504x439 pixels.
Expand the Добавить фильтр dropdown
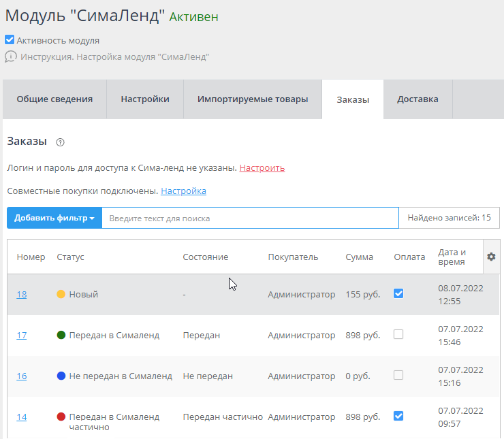point(54,218)
